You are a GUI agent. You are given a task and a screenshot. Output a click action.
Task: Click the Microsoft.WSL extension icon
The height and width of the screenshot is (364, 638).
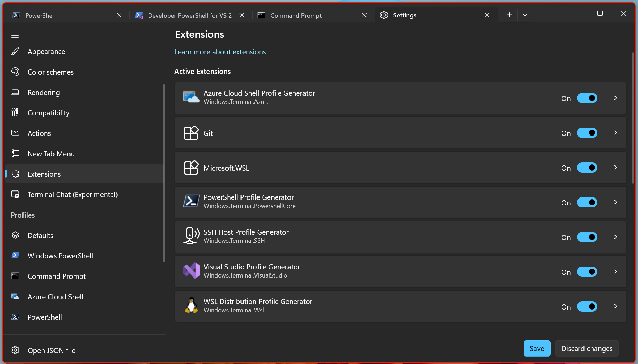pos(191,168)
